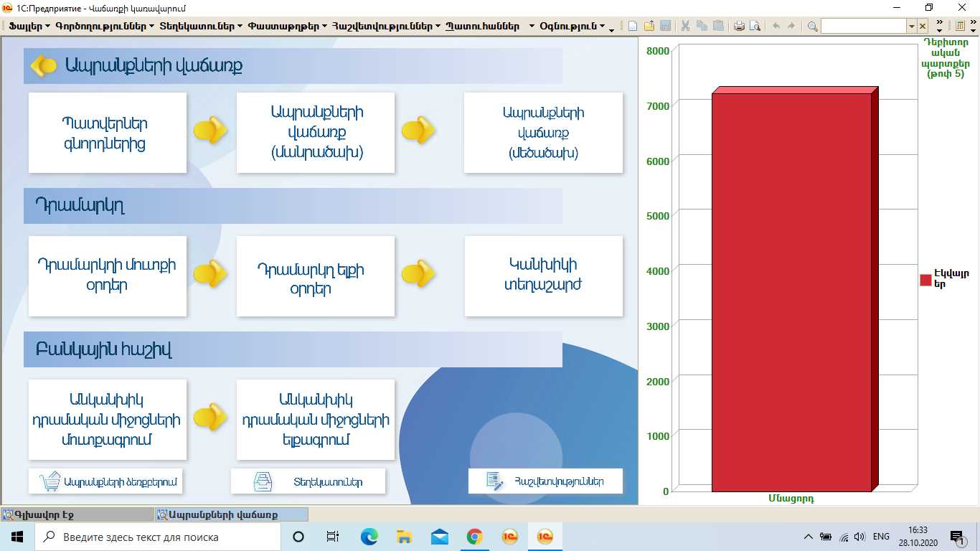Open File Explorer from the taskbar
The image size is (980, 551).
pos(404,537)
